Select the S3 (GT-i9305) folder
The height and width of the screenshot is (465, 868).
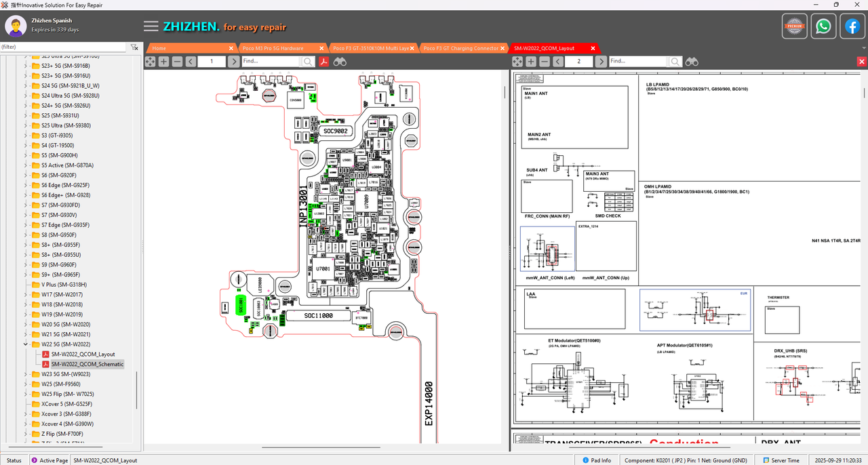point(58,136)
